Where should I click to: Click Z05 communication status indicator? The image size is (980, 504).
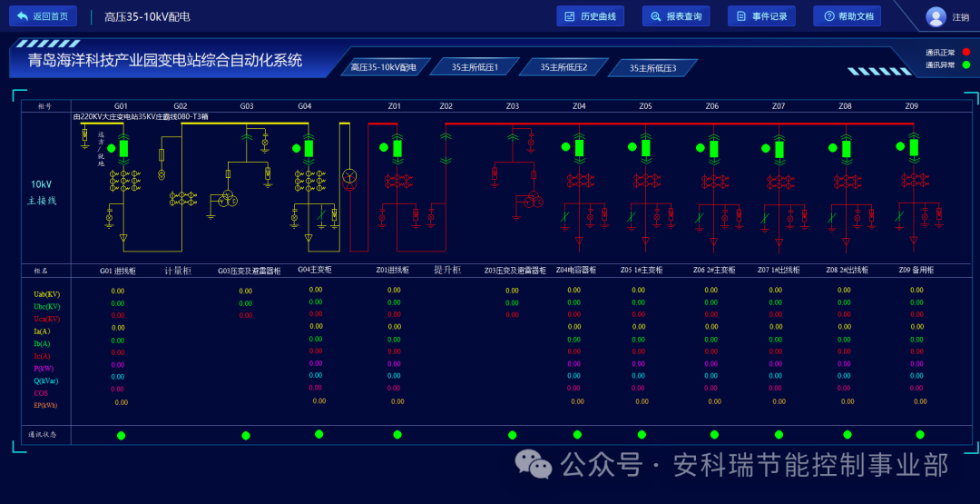(642, 435)
